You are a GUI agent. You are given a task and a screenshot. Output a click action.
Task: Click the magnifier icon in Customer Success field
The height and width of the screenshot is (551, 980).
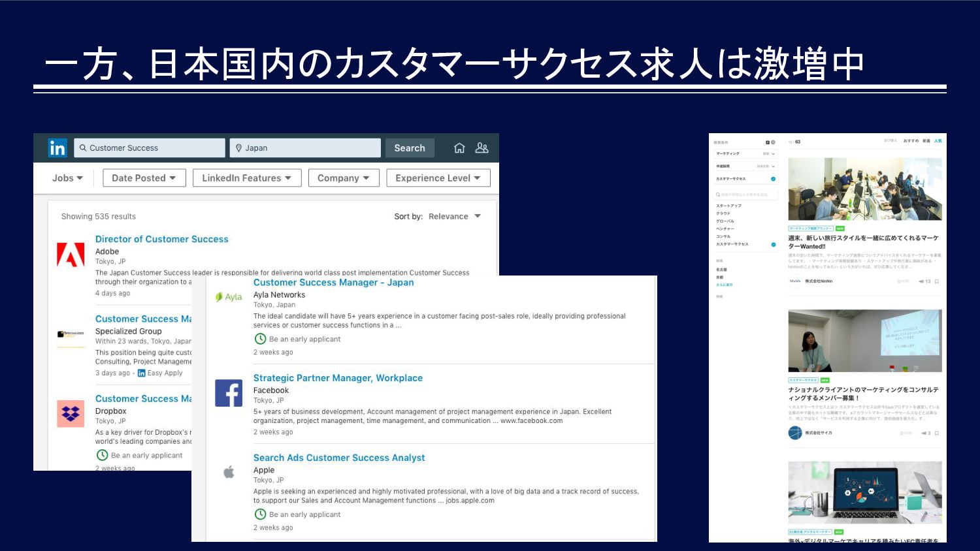(x=83, y=148)
